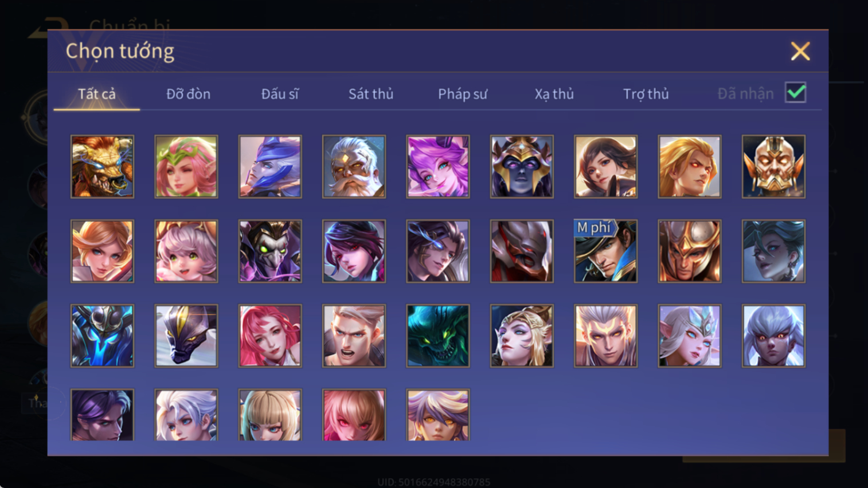Select the golden lion beast hero portrait
The width and height of the screenshot is (868, 488).
pos(102,167)
